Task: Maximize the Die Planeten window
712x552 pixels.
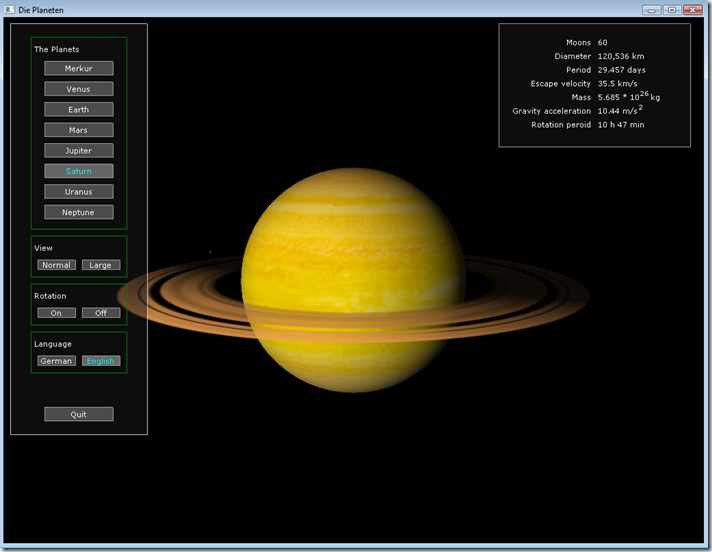Action: [x=671, y=9]
